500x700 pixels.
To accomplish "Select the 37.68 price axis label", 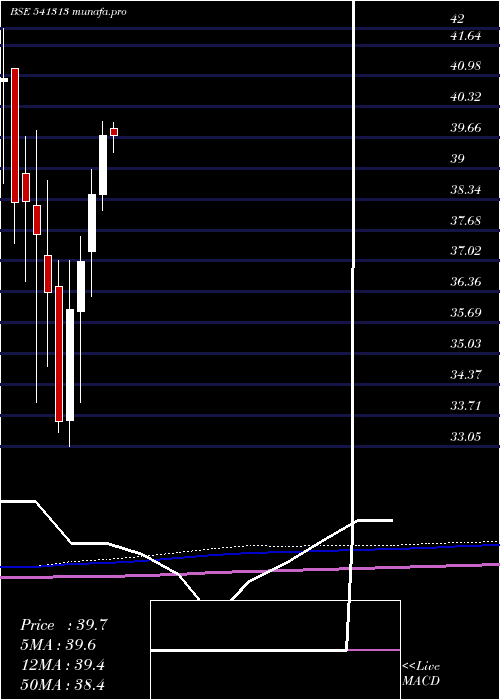I will [466, 221].
